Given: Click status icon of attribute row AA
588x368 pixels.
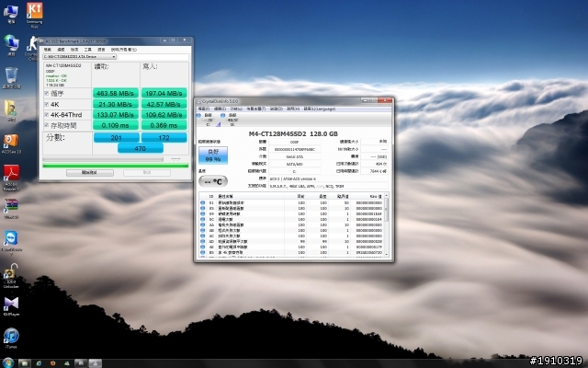Looking at the screenshot, I should 202,224.
